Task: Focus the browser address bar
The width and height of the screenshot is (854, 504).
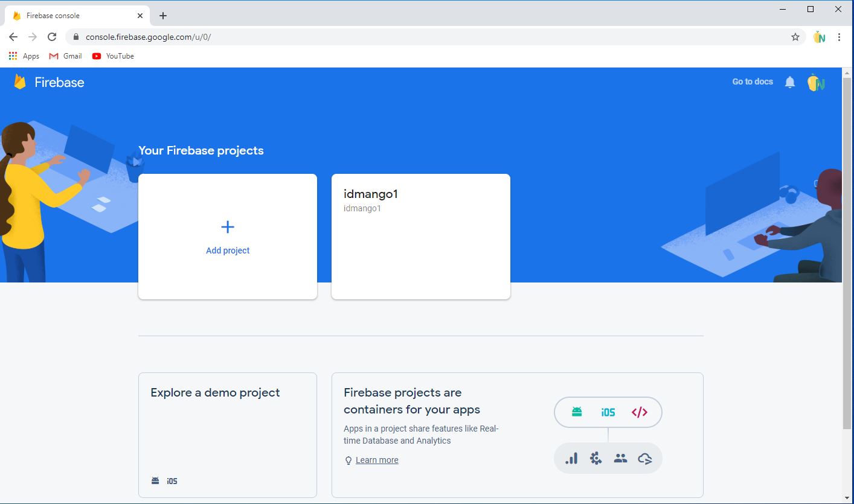Action: (x=435, y=37)
